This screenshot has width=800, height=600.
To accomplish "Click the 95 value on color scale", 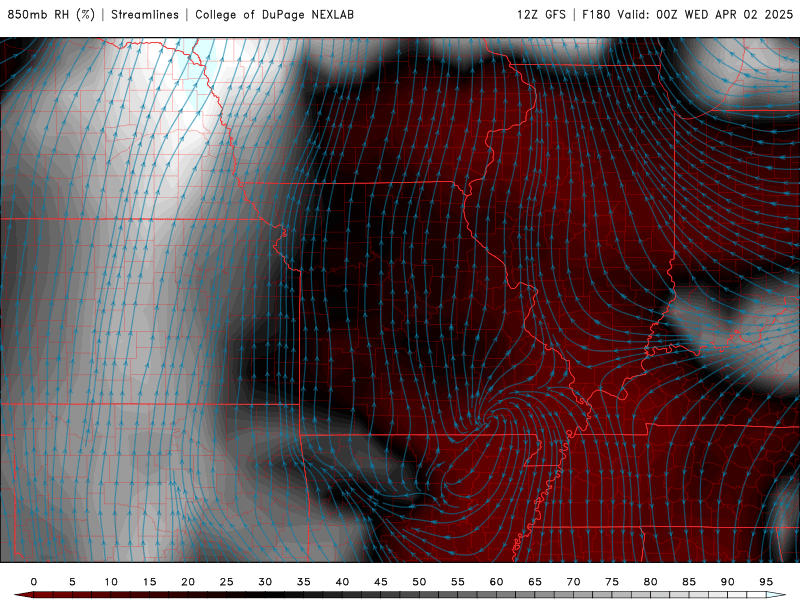I will [x=766, y=582].
